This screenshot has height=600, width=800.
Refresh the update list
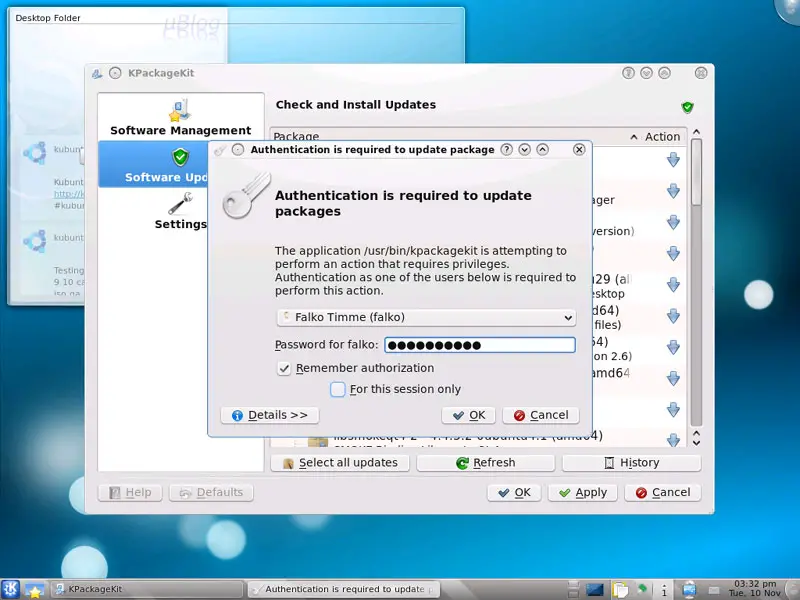(486, 463)
